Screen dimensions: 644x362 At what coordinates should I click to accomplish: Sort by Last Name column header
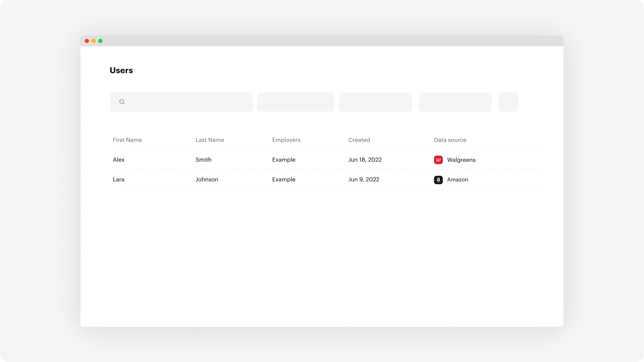click(210, 140)
